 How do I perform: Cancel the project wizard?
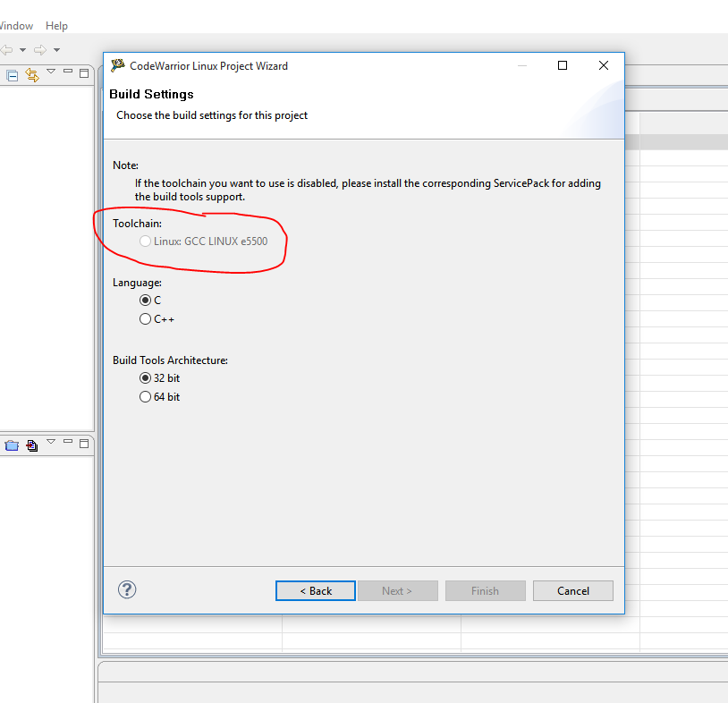[x=573, y=590]
